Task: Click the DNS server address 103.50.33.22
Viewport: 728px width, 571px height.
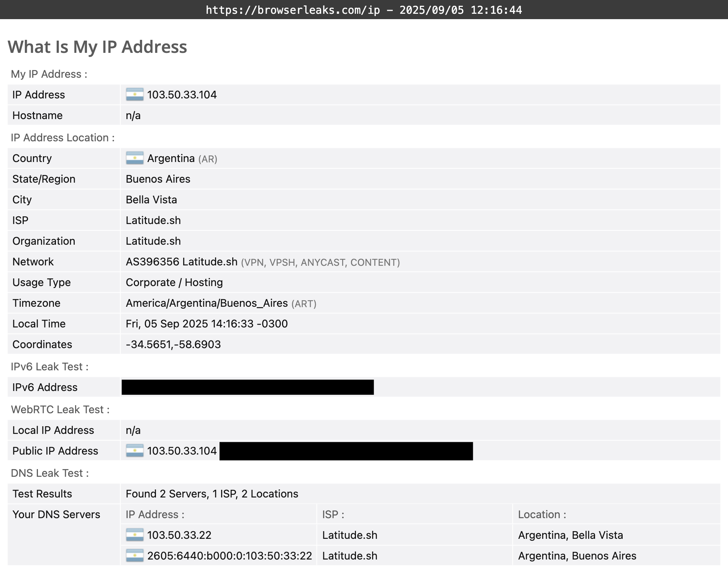Action: click(x=179, y=535)
